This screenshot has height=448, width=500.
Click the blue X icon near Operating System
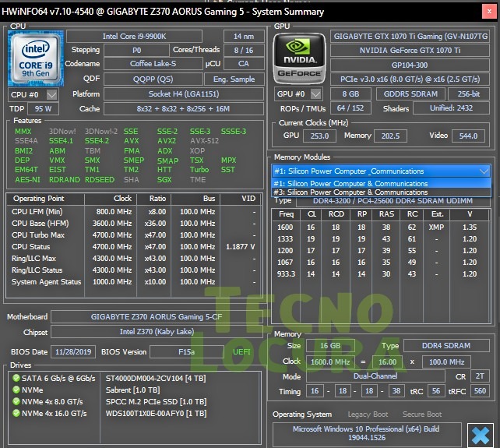tap(481, 435)
